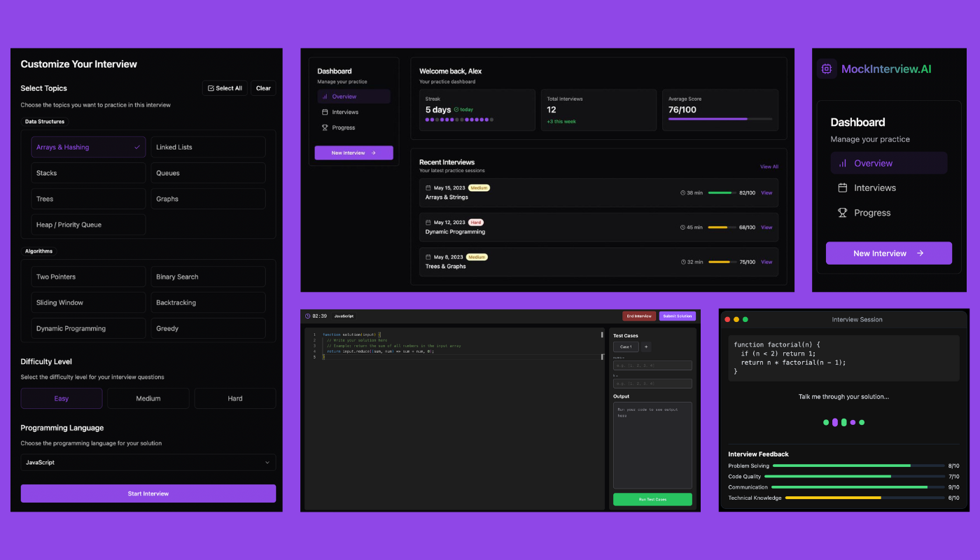The width and height of the screenshot is (980, 560).
Task: Choose Easy difficulty level
Action: click(x=62, y=398)
